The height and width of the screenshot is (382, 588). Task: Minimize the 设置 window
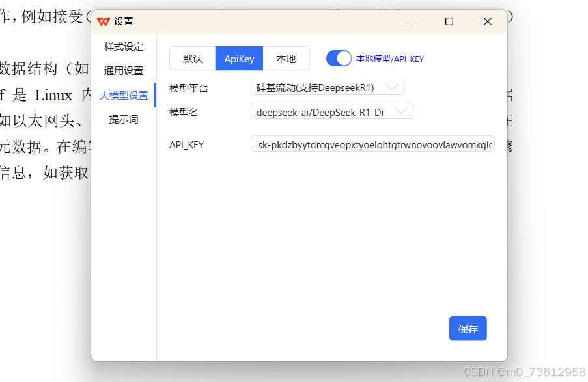coord(412,21)
